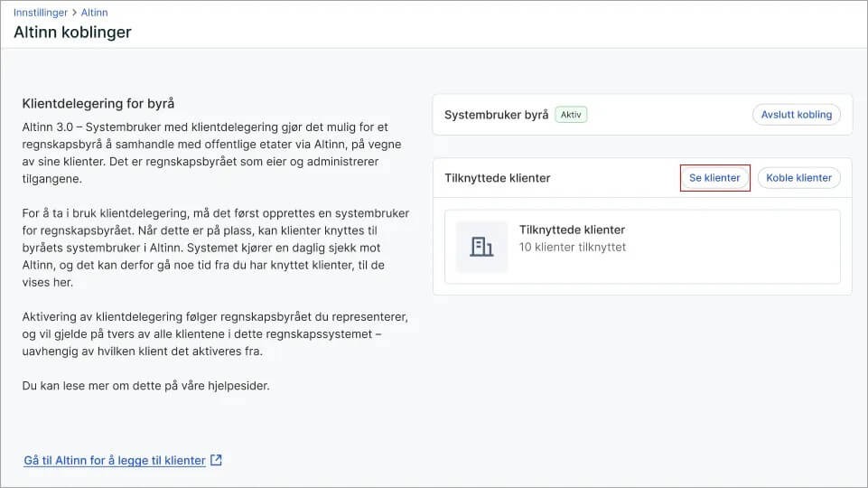The width and height of the screenshot is (868, 488).
Task: Open the Altinn breadcrumb link
Action: click(x=94, y=12)
